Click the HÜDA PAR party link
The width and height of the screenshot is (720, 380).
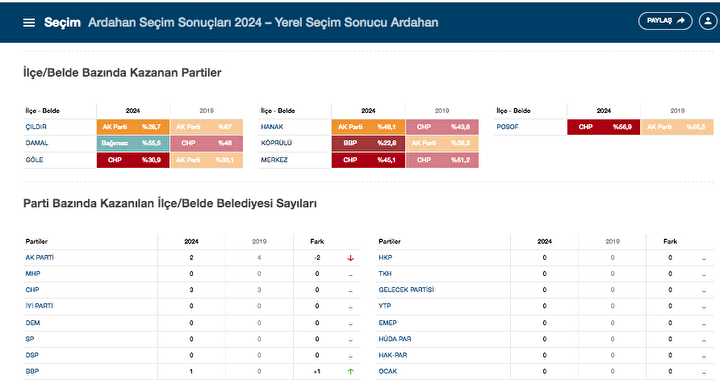[x=395, y=339]
